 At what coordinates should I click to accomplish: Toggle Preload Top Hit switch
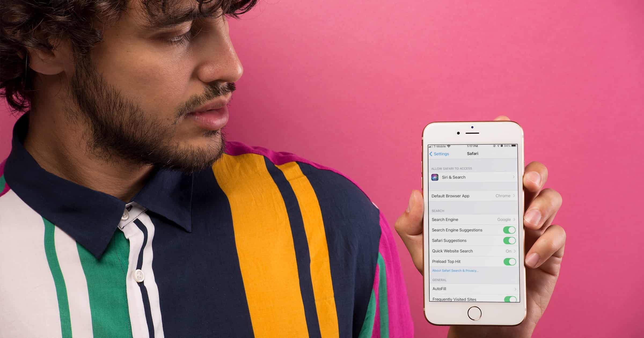pyautogui.click(x=508, y=261)
